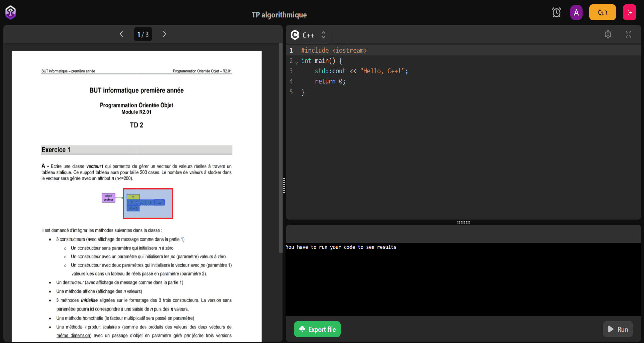644x343 pixels.
Task: Click the 'Exercice 1' heading in the PDF
Action: [x=56, y=150]
